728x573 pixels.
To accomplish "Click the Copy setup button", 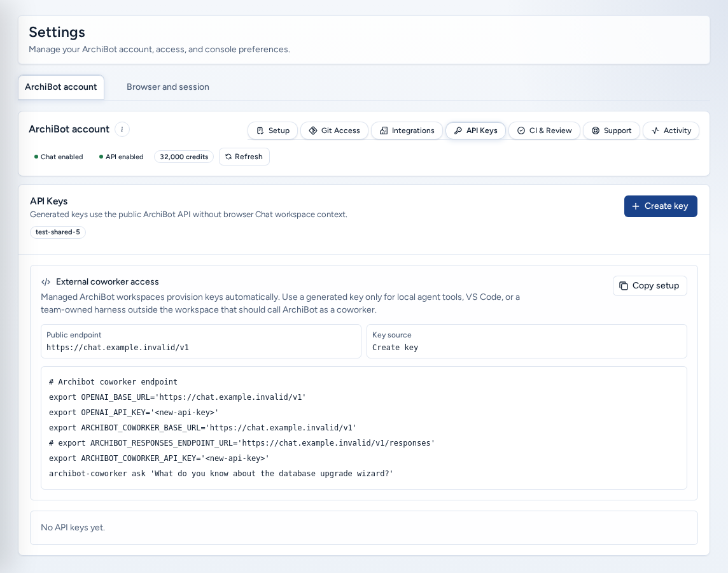I will tap(650, 286).
